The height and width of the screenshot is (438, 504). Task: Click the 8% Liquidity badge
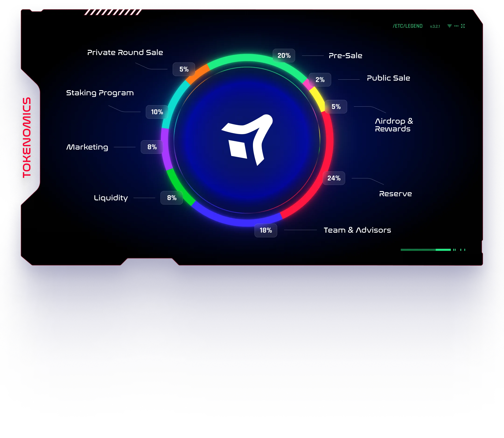pos(172,198)
